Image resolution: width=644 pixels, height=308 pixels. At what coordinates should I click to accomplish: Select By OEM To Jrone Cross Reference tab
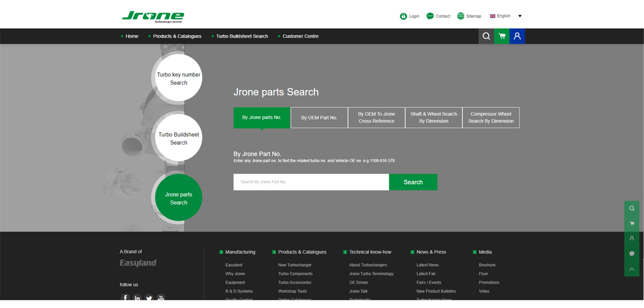376,117
